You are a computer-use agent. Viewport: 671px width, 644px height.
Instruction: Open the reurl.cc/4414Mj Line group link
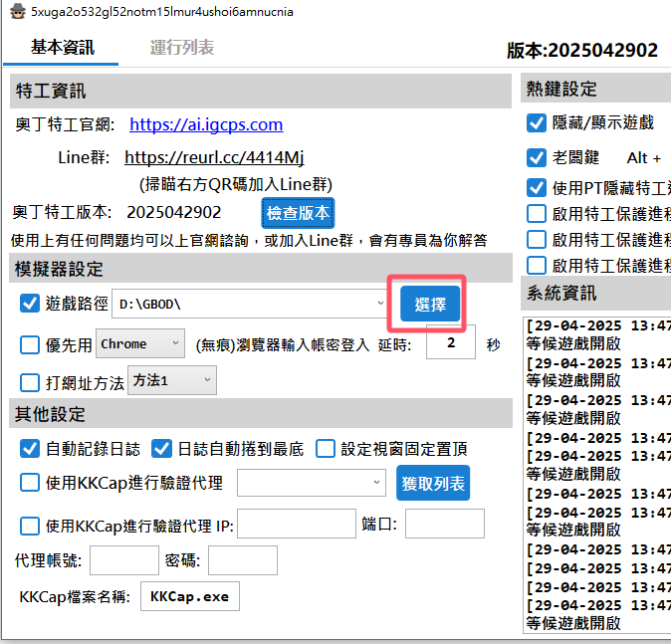click(214, 157)
